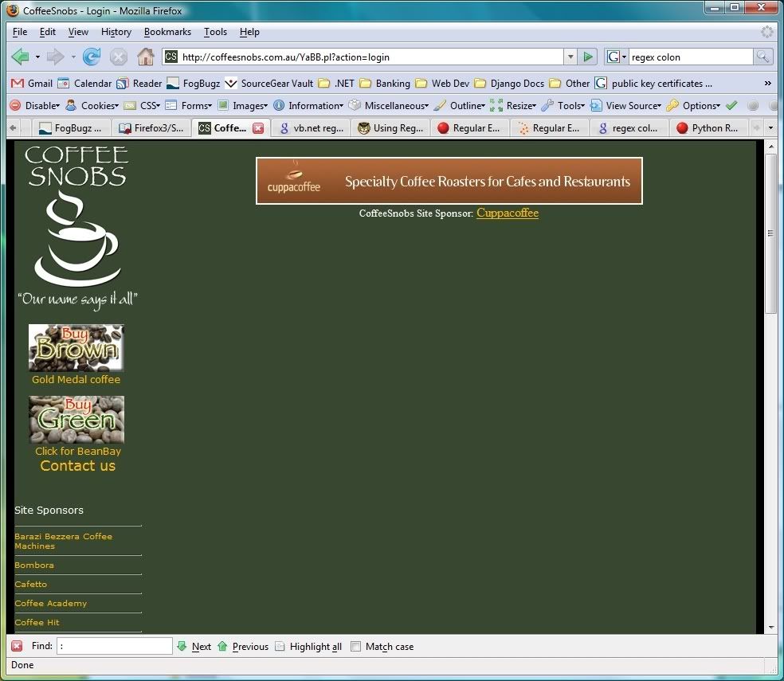Click the Contact us link
Image resolution: width=784 pixels, height=681 pixels.
(78, 466)
